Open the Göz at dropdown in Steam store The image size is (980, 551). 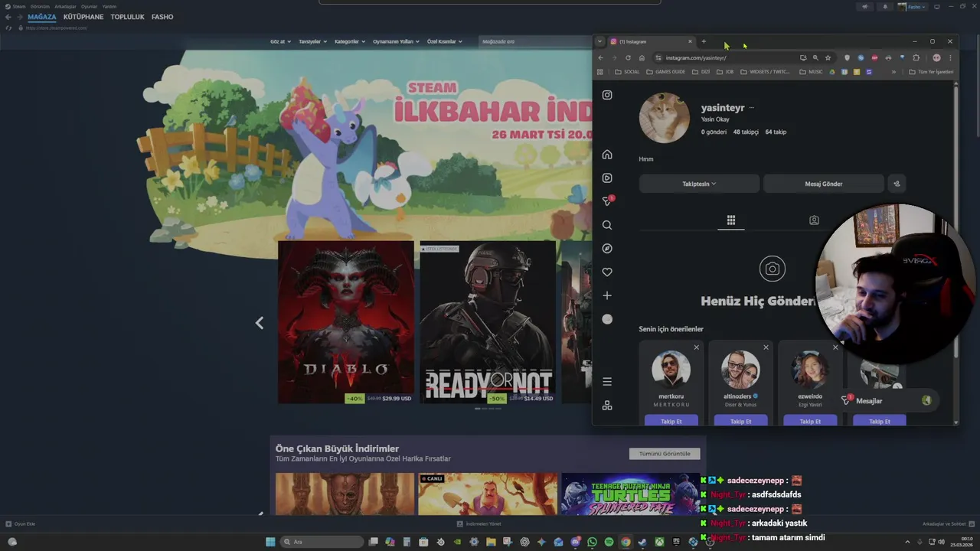tap(280, 41)
